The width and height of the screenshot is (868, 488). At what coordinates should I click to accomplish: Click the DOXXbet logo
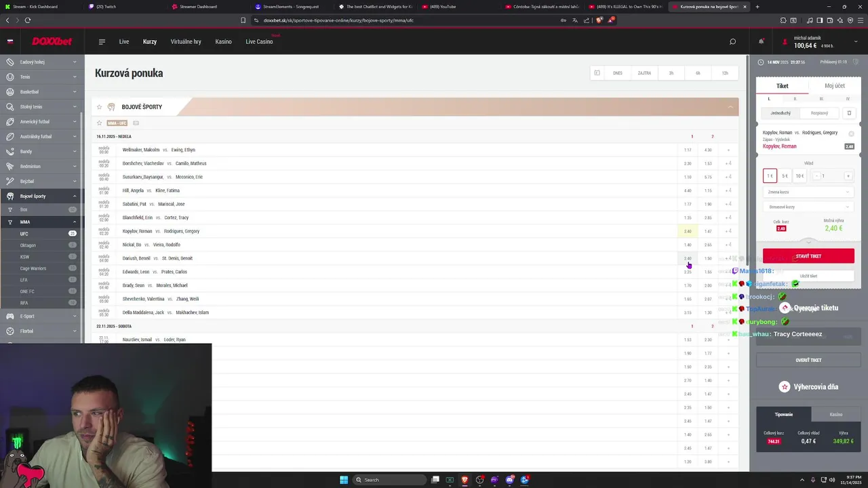pyautogui.click(x=52, y=41)
